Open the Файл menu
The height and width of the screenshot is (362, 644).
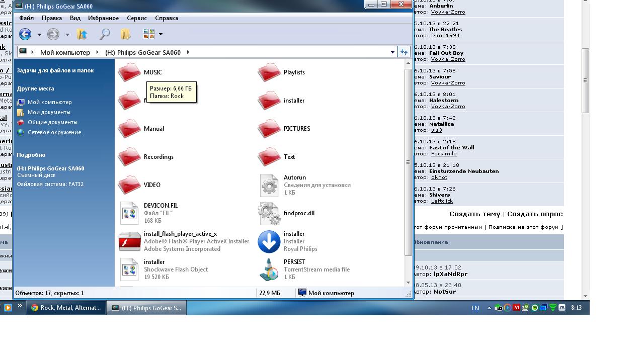pyautogui.click(x=27, y=18)
